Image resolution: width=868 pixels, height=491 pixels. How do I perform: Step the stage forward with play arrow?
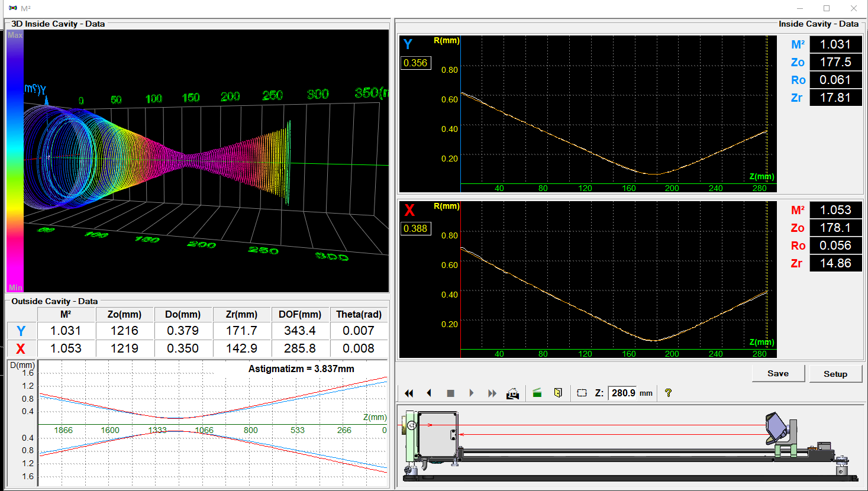(471, 393)
